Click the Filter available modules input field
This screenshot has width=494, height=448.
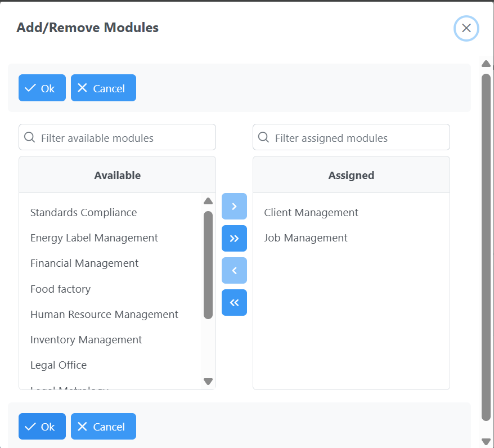pos(117,137)
